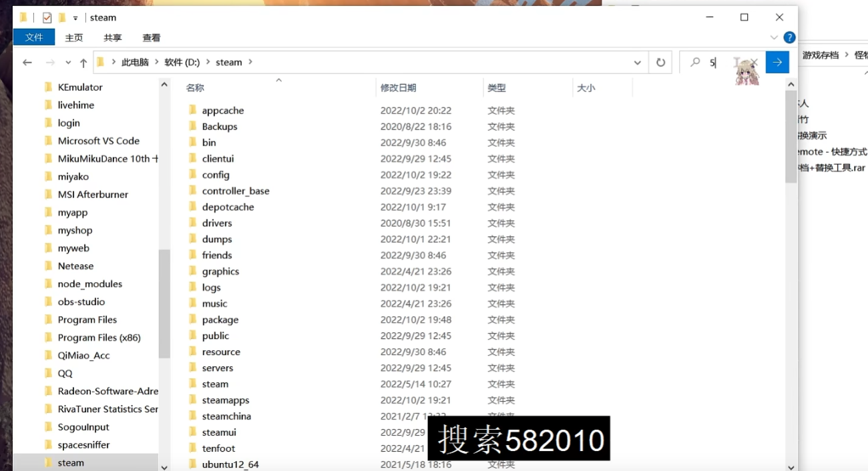Open the address bar history dropdown
Image resolution: width=868 pixels, height=471 pixels.
[637, 62]
